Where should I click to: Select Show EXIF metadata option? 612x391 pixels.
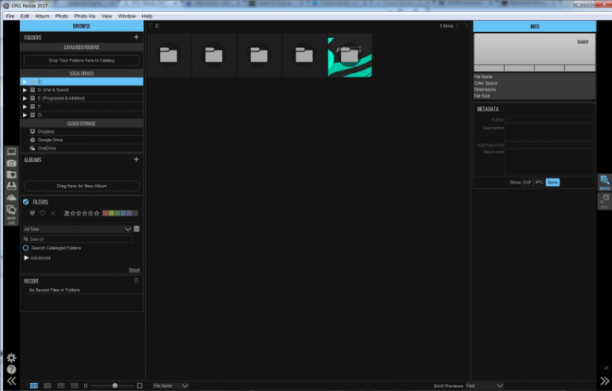(x=527, y=182)
